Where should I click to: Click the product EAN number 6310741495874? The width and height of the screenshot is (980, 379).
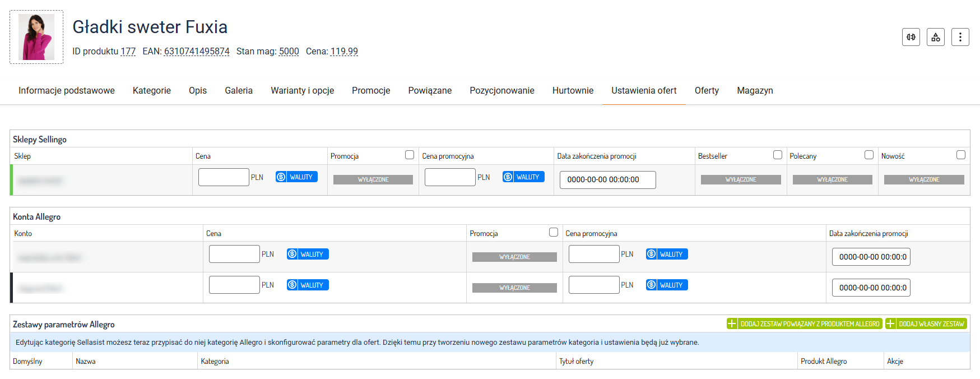197,52
